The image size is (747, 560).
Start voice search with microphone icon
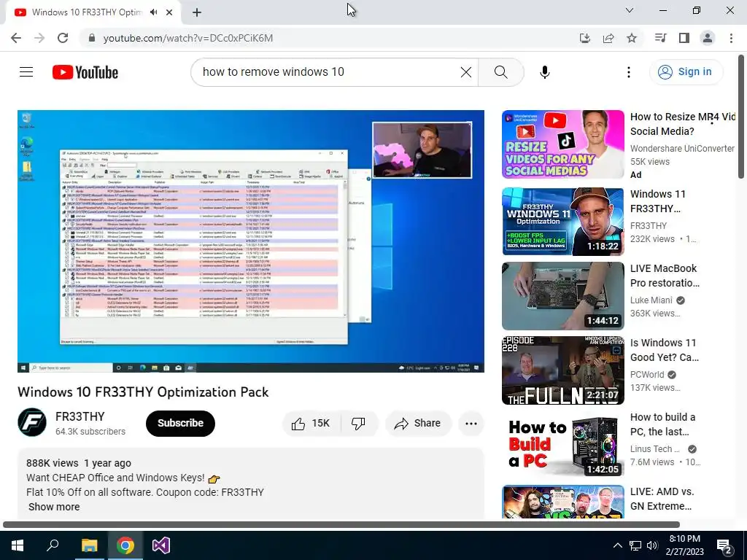tap(544, 72)
